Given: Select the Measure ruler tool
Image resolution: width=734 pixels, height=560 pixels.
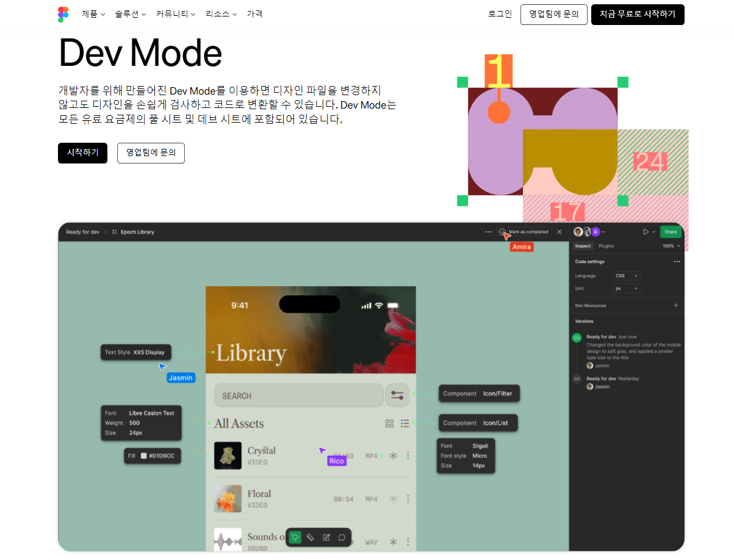Looking at the screenshot, I should point(310,537).
